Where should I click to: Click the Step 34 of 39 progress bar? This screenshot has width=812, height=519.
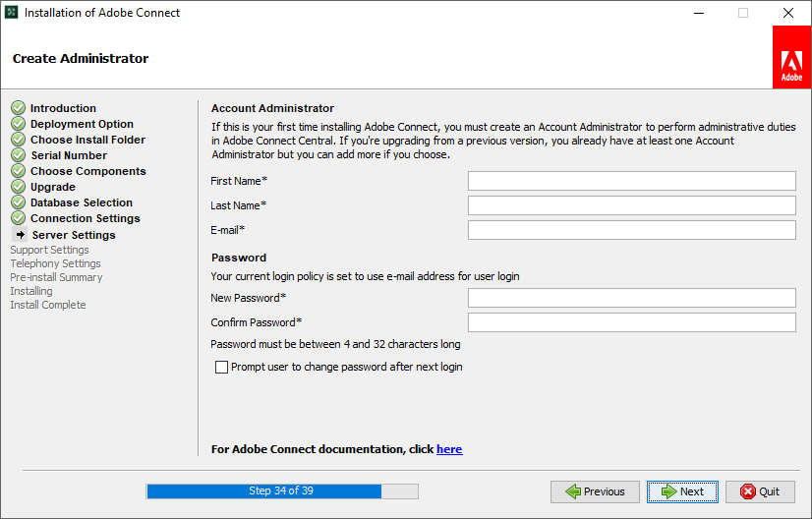click(x=282, y=491)
